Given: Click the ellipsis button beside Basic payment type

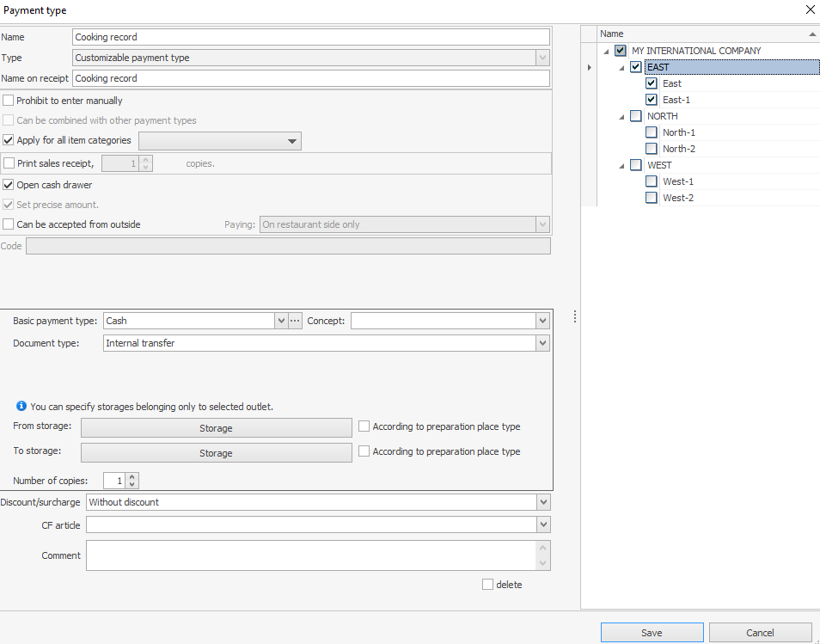Looking at the screenshot, I should (295, 321).
